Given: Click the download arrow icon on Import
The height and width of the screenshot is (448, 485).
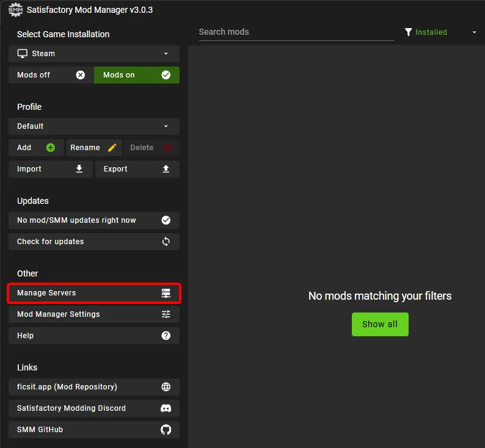Looking at the screenshot, I should pyautogui.click(x=79, y=168).
